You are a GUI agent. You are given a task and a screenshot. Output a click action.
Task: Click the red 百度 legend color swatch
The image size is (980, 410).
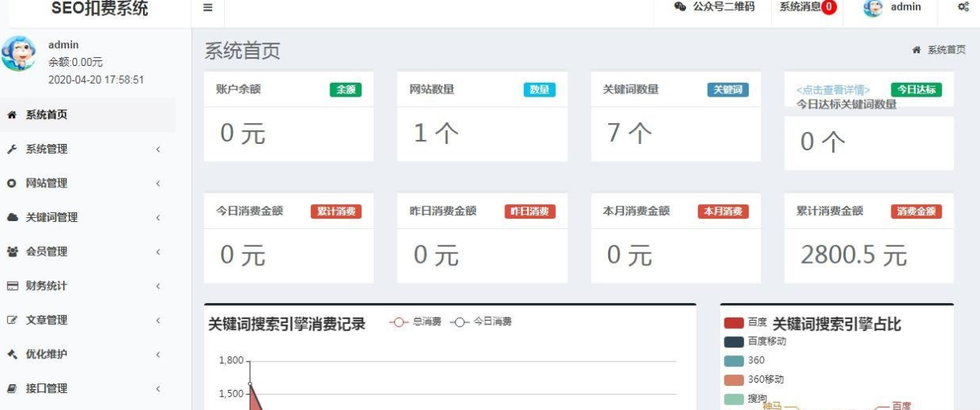(733, 322)
